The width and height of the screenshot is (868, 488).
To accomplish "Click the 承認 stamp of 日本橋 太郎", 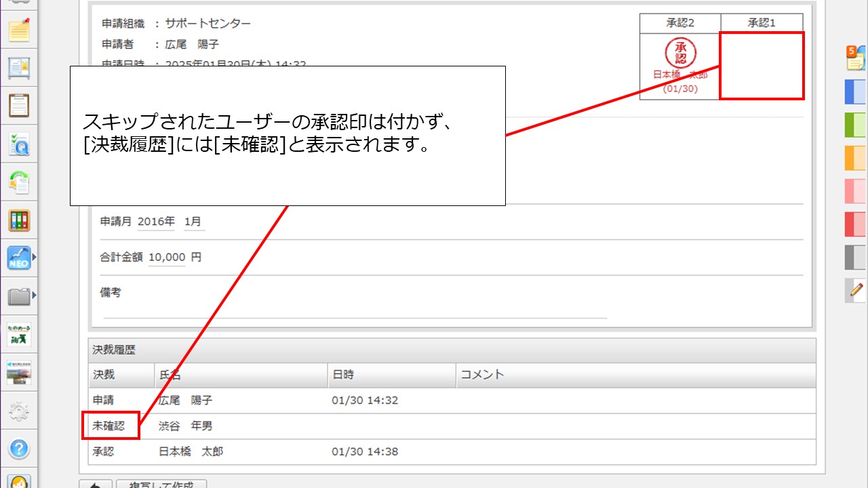I will tap(680, 53).
